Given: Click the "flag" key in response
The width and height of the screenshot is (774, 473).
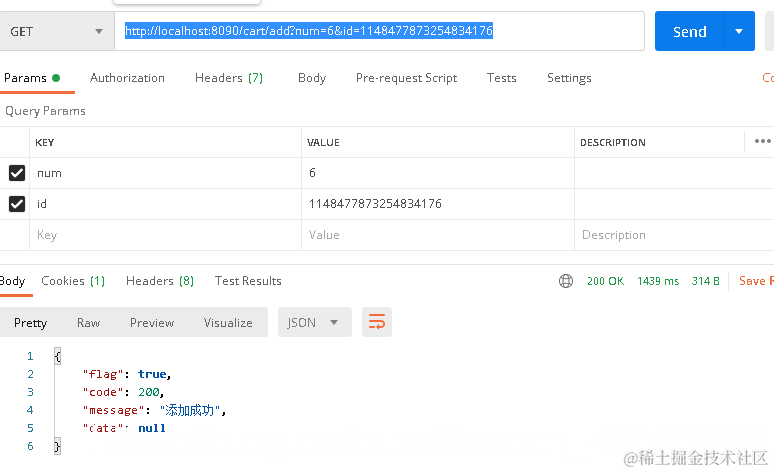Looking at the screenshot, I should coord(102,374).
